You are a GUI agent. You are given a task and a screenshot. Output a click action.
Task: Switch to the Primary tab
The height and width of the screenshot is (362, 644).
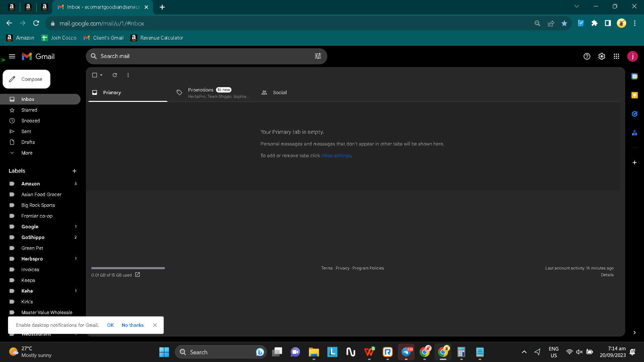[x=128, y=93]
